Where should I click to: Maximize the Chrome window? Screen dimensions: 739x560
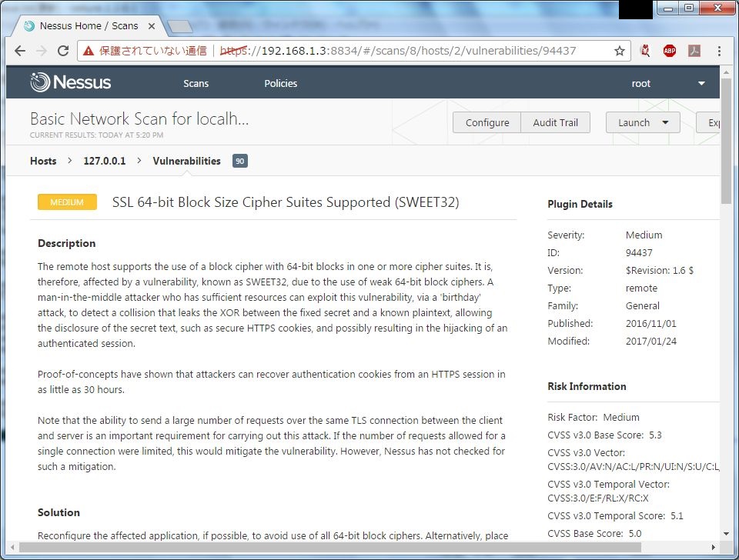[688, 8]
